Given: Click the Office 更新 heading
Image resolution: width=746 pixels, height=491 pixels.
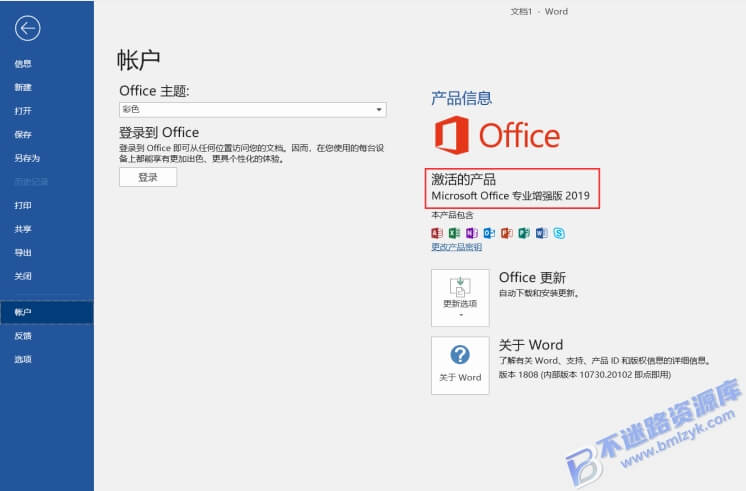Looking at the screenshot, I should [x=532, y=277].
